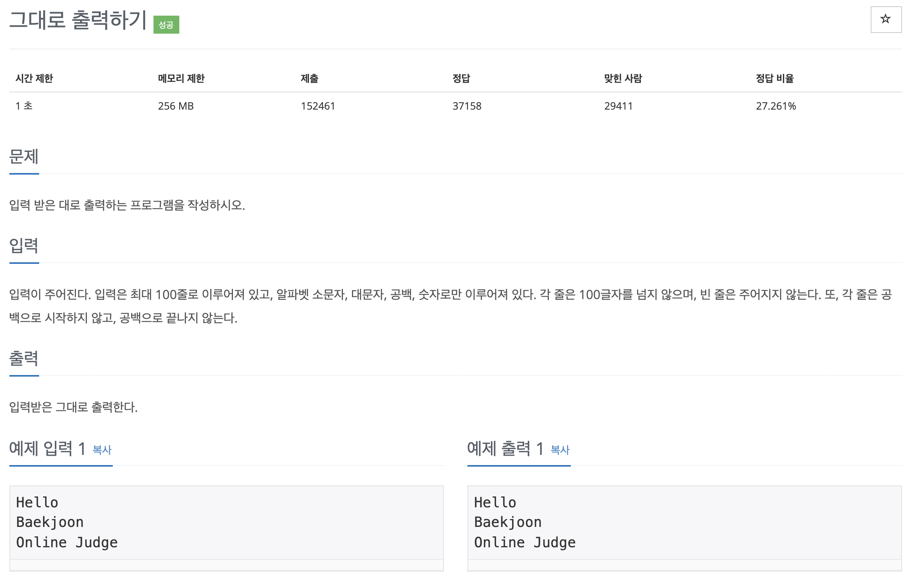
Task: Click the 맞힌 사람 column header
Action: point(623,78)
